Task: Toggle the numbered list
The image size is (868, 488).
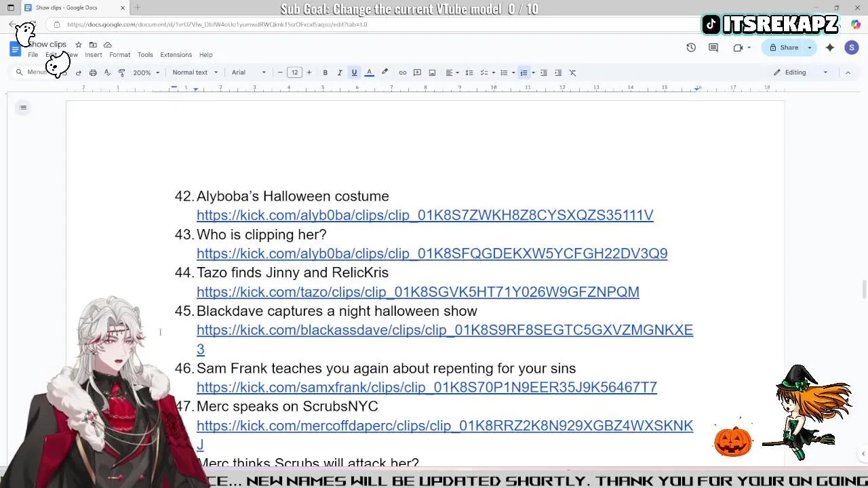Action: coord(524,73)
